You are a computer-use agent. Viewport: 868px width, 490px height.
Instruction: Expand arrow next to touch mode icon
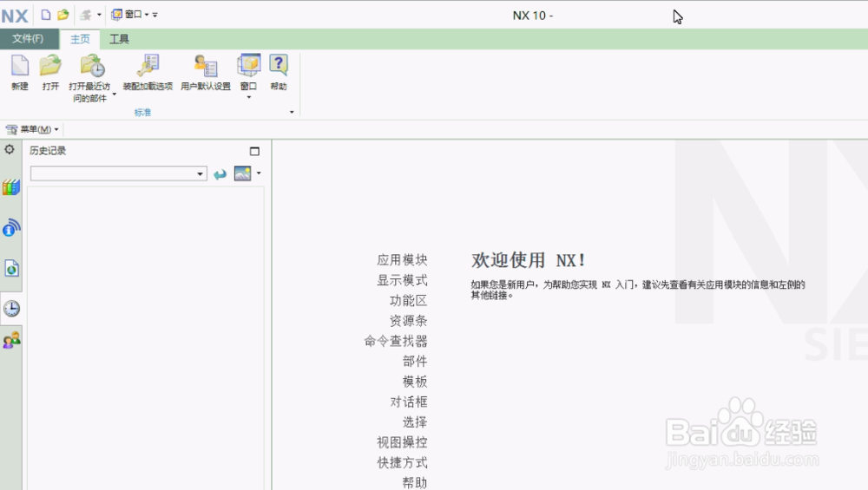click(x=99, y=15)
